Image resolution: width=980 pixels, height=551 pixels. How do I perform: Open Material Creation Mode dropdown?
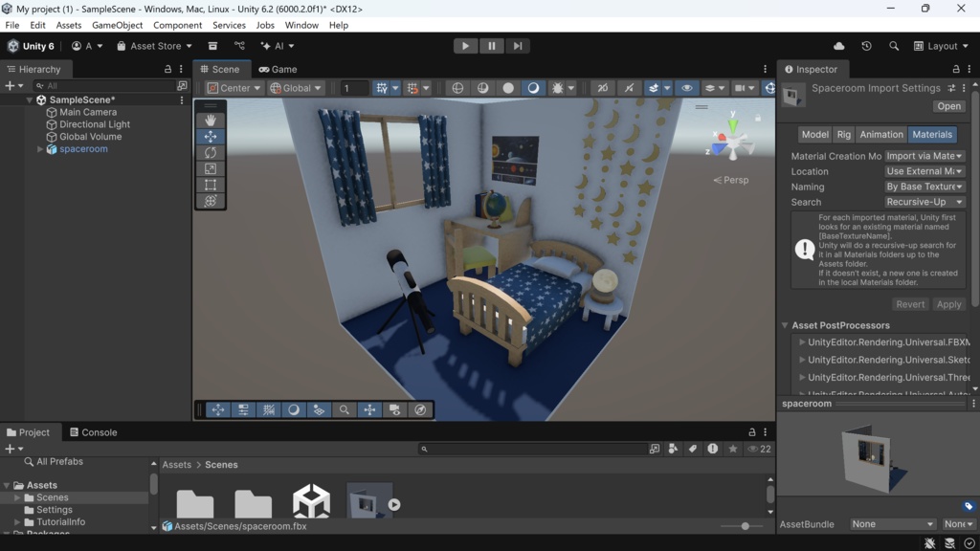[x=924, y=156]
